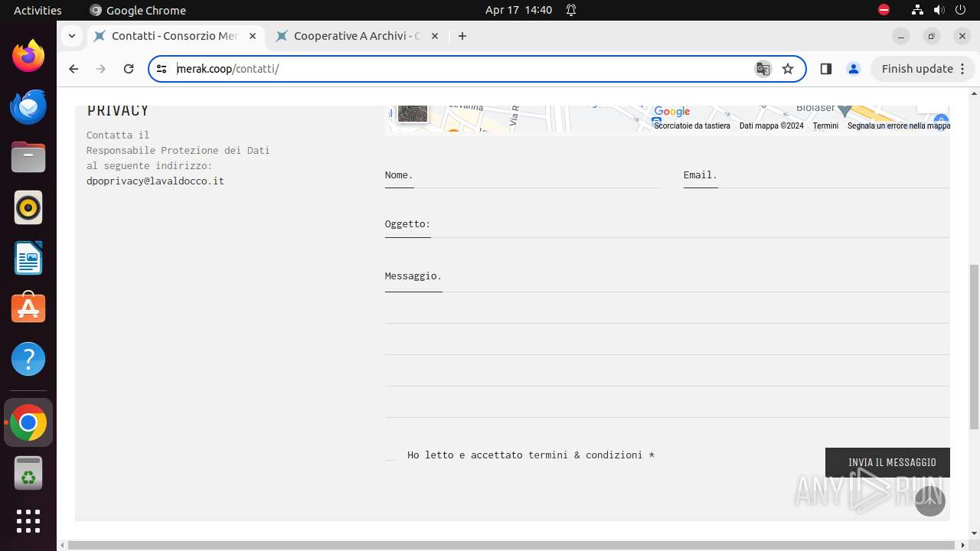Translate this page icon
980x551 pixels.
coord(763,69)
